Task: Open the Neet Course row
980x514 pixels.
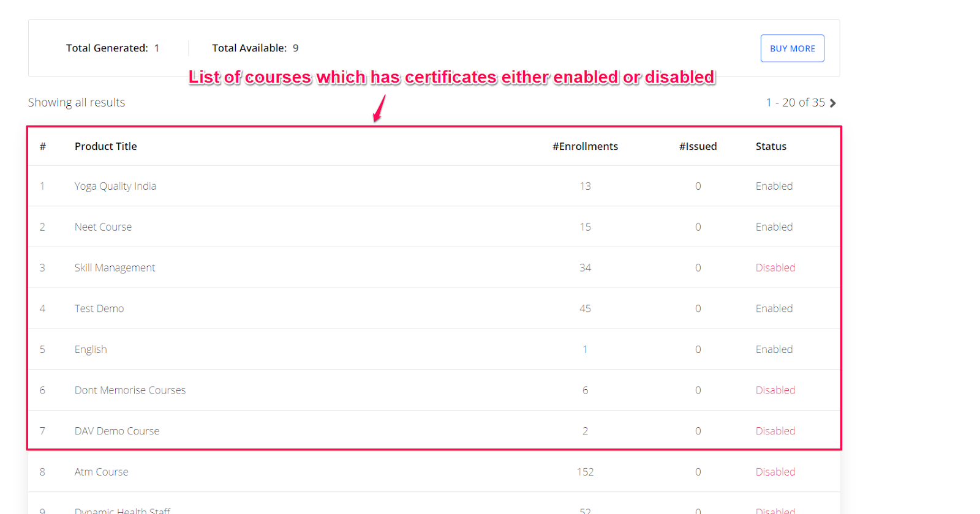Action: [434, 227]
